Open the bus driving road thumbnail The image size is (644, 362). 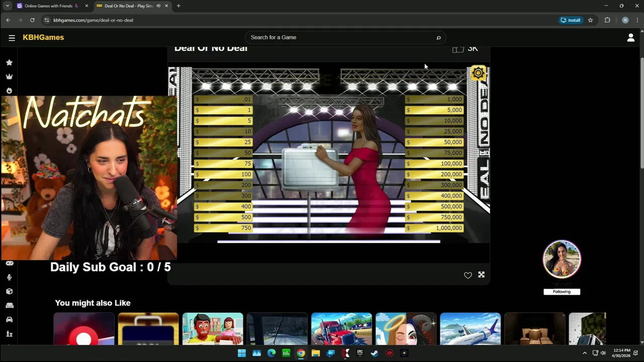pyautogui.click(x=277, y=329)
